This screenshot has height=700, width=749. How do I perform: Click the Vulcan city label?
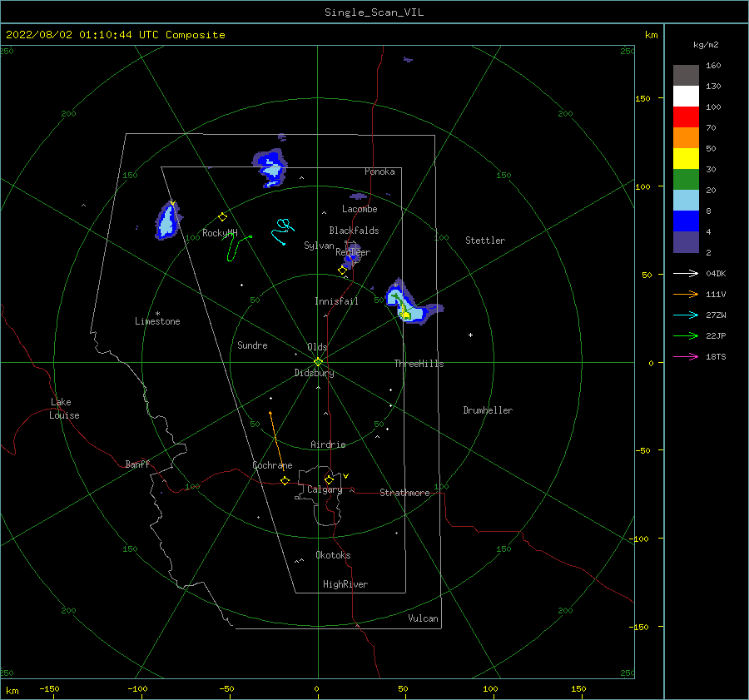click(423, 618)
